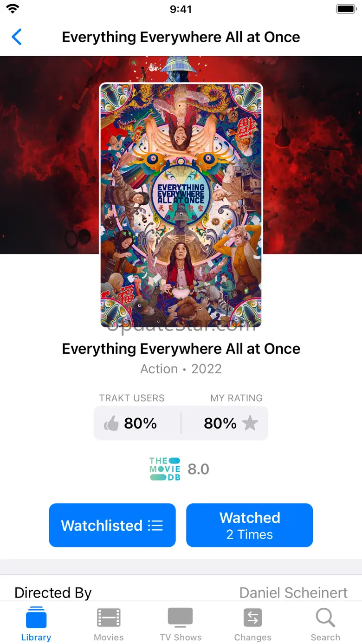Open the Search tab

point(325,624)
